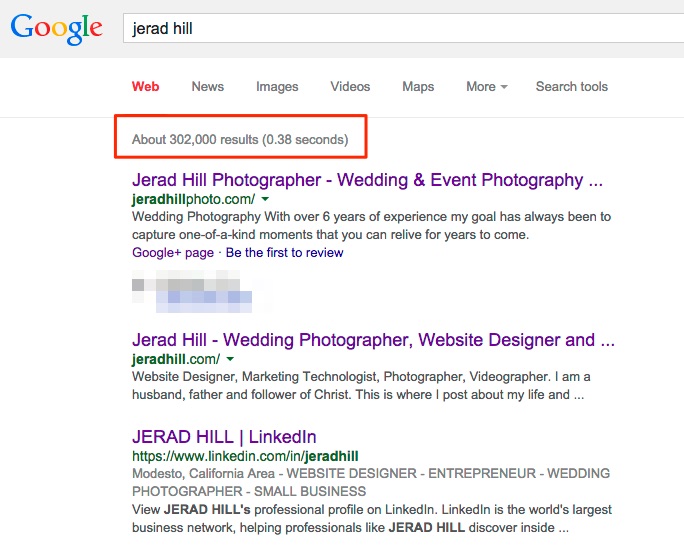Open Jerad Hill Photographer Wedding & Event result
The width and height of the screenshot is (684, 545).
367,180
